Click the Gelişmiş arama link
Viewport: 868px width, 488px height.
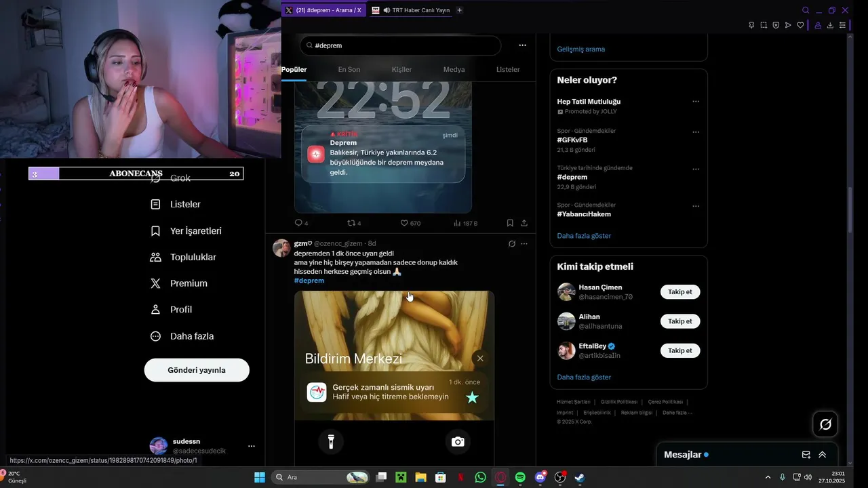(581, 49)
